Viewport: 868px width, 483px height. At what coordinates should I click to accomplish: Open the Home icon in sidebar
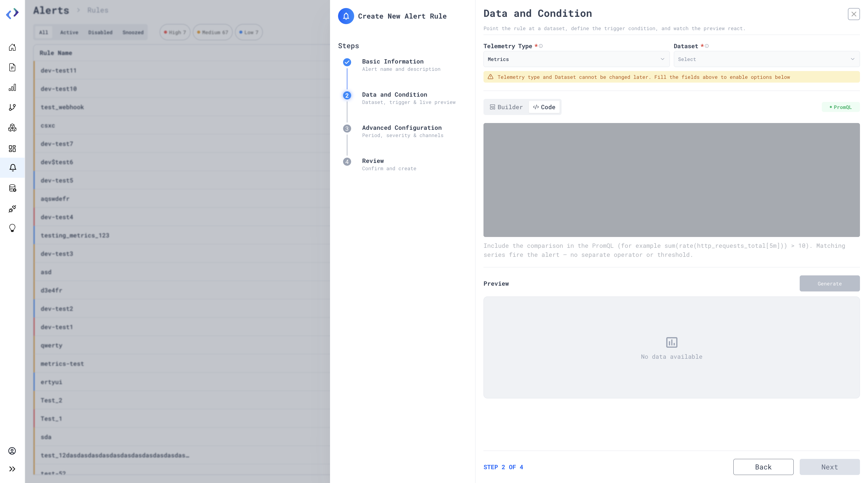click(12, 47)
